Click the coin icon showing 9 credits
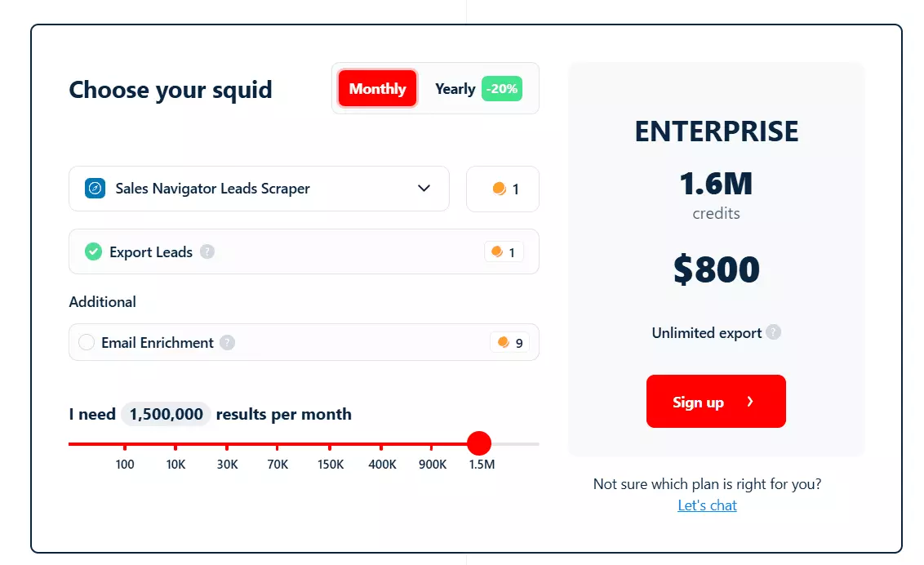Viewport: 924px width, 565px height. [x=504, y=343]
